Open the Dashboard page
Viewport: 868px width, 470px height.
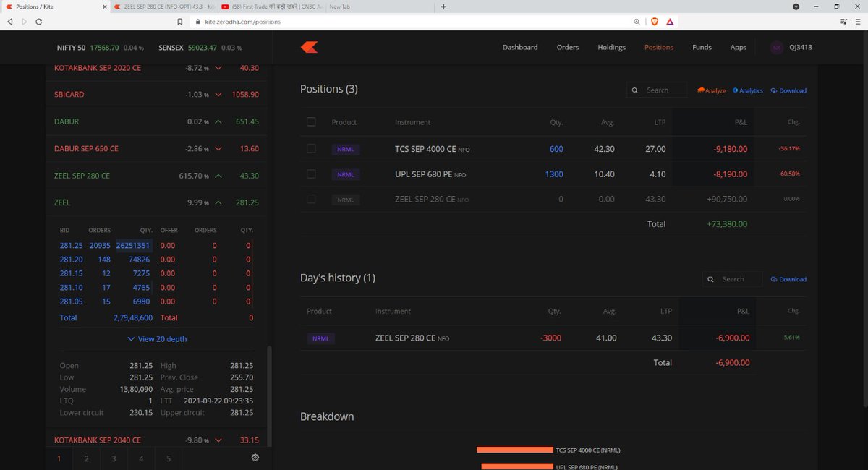coord(520,47)
